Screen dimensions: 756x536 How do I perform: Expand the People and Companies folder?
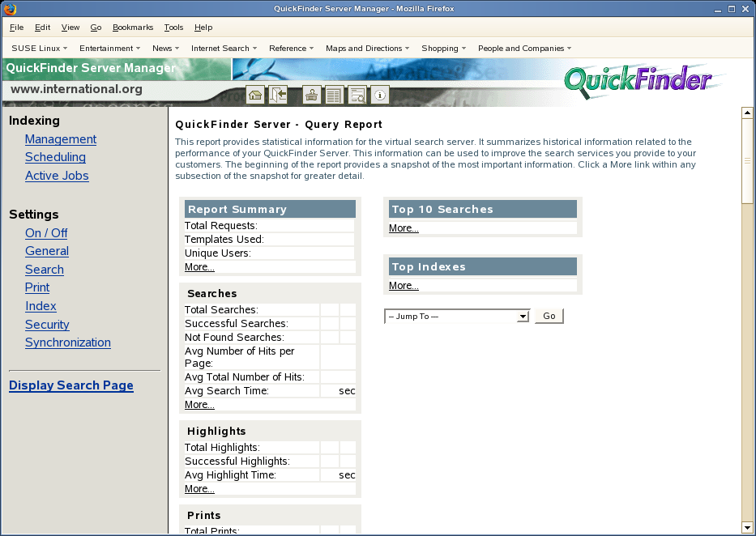click(x=524, y=48)
